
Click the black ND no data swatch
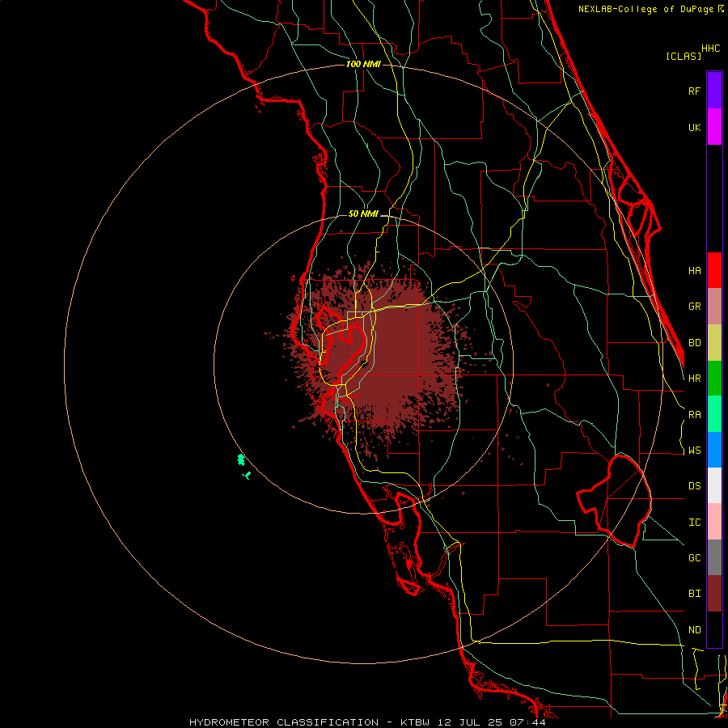(x=714, y=629)
